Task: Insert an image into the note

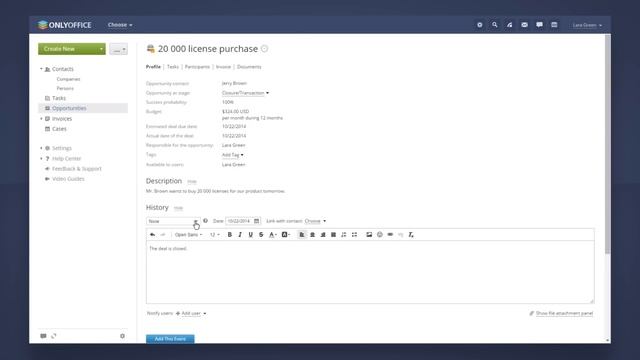Action: tap(369, 235)
